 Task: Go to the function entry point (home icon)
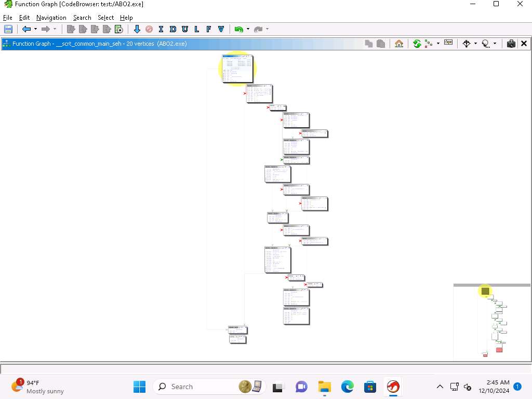(x=399, y=44)
